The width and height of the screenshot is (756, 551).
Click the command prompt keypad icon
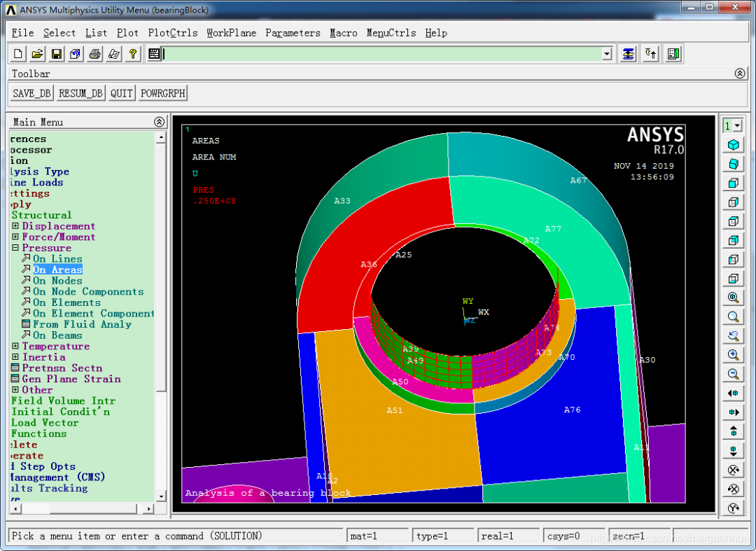154,54
